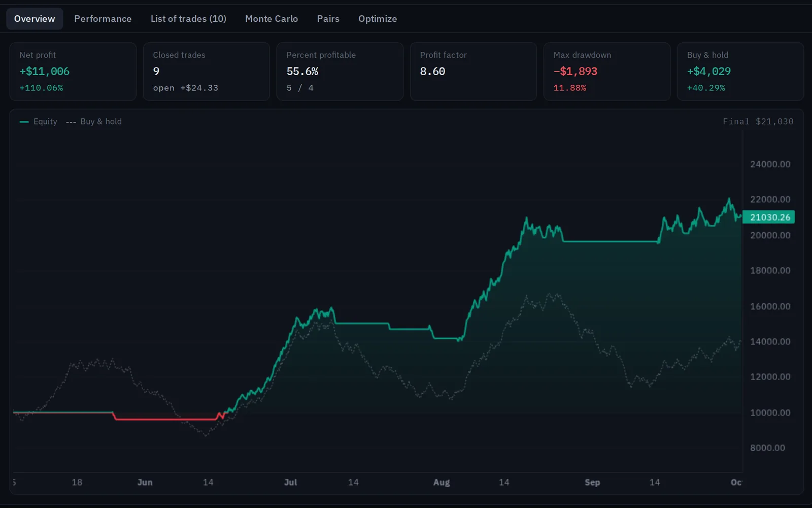
Task: Click the 14000.00 axis label
Action: pyautogui.click(x=770, y=341)
